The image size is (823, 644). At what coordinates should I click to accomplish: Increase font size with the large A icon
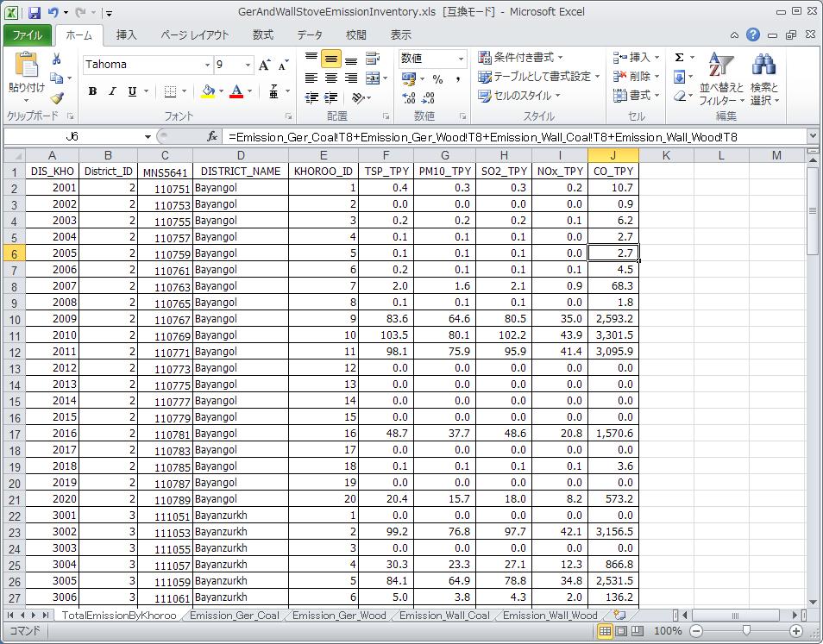tap(264, 65)
